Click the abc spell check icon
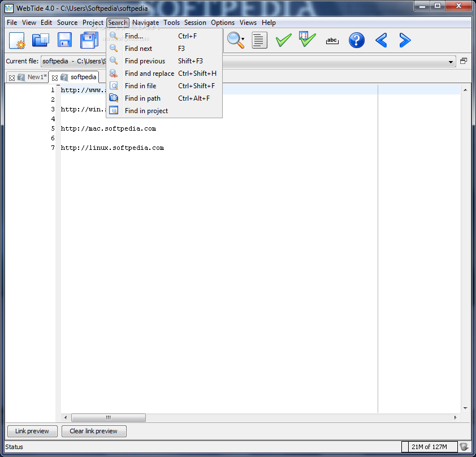 pyautogui.click(x=332, y=40)
